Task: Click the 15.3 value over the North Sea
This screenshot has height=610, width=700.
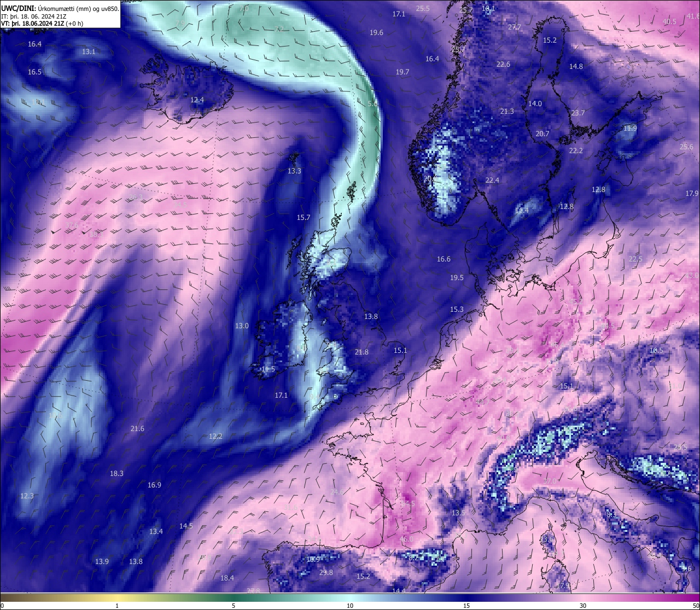Action: [x=457, y=310]
